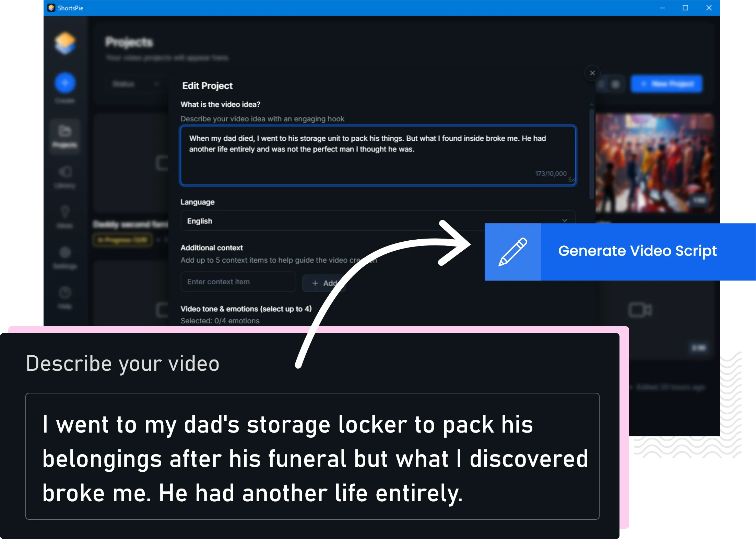Click the New Project button
The width and height of the screenshot is (756, 539).
click(666, 84)
